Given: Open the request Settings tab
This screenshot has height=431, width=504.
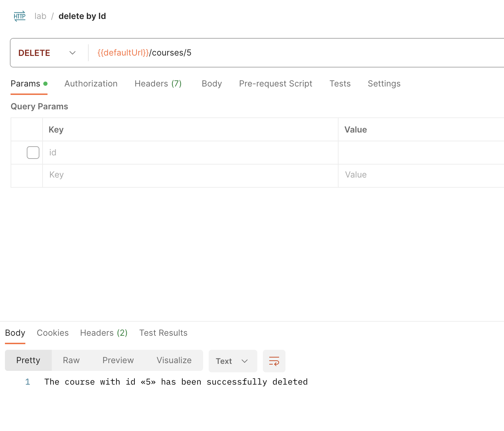Looking at the screenshot, I should [384, 84].
